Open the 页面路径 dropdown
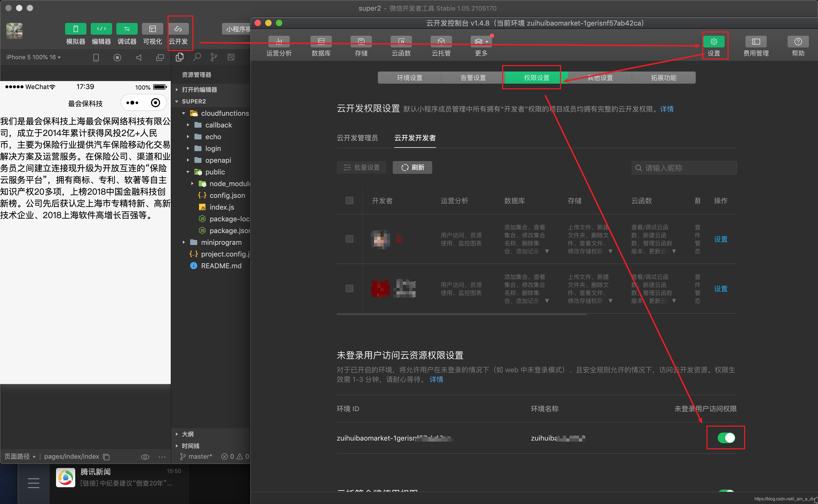 (20, 456)
